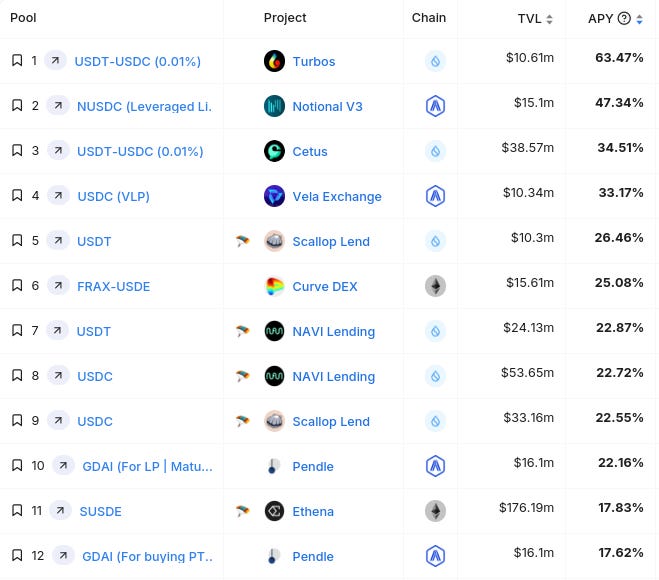The width and height of the screenshot is (659, 580).
Task: Click the Arbitrum chain icon in Vela Exchange row
Action: click(435, 196)
